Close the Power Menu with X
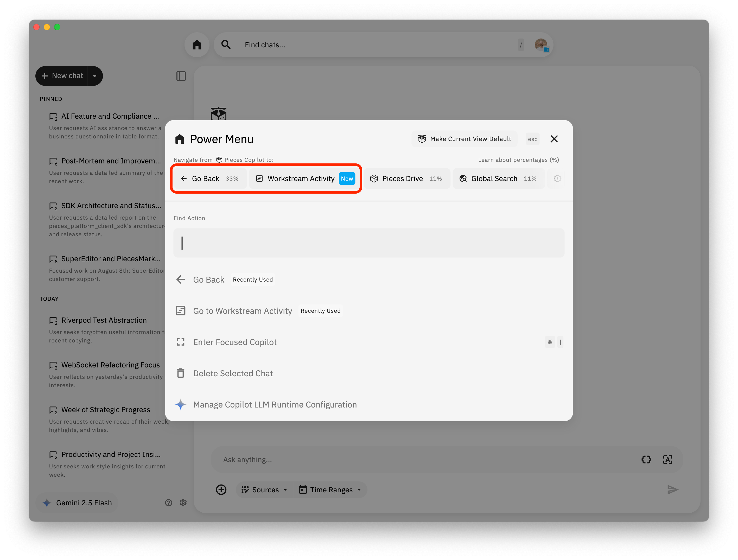Screen dimensions: 738x560 point(554,139)
